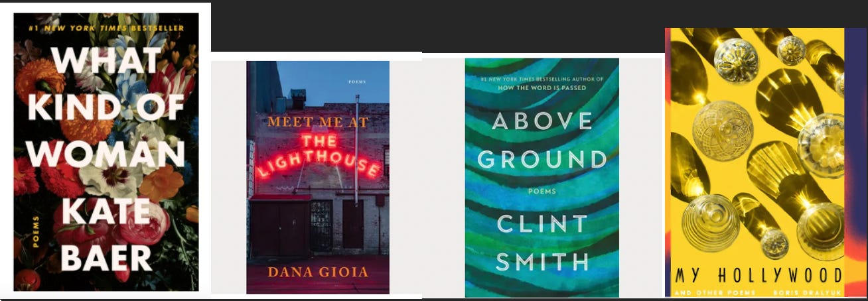
Task: Select the My Hollywood yellow book cover
Action: pos(758,162)
